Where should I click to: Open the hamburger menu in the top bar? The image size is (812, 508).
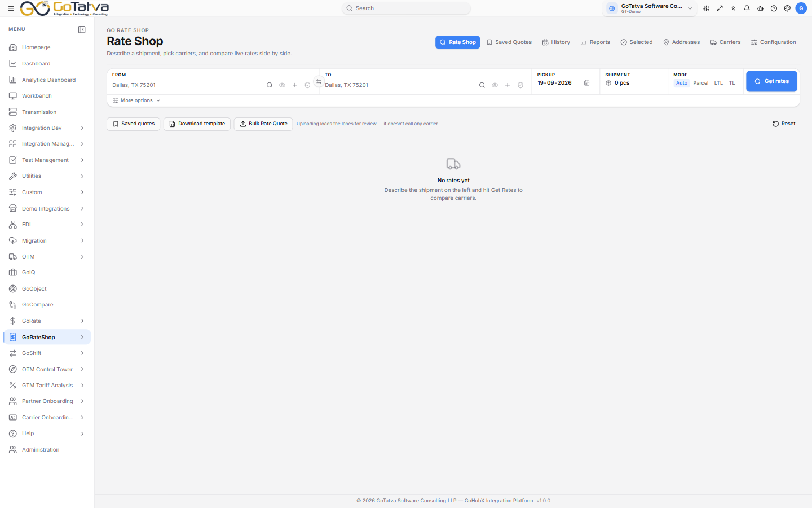11,8
